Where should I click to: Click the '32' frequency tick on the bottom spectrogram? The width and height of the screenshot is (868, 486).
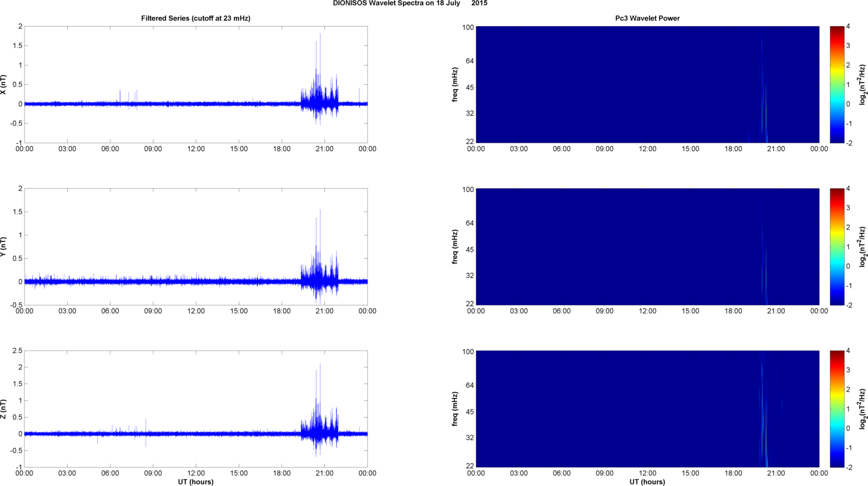pos(470,438)
